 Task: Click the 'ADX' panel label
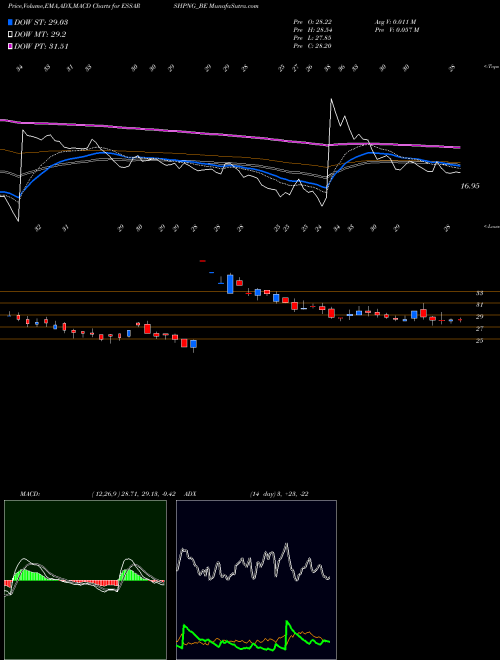click(x=190, y=494)
